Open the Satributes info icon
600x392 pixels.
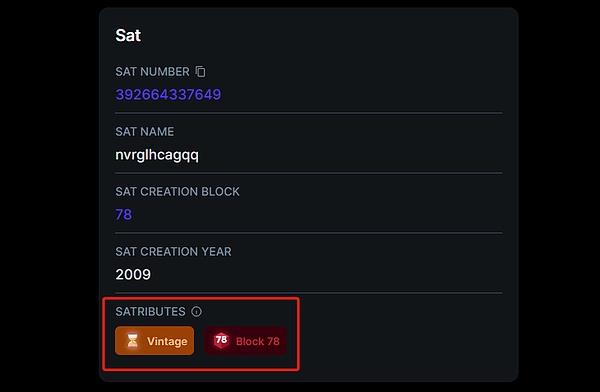(196, 312)
